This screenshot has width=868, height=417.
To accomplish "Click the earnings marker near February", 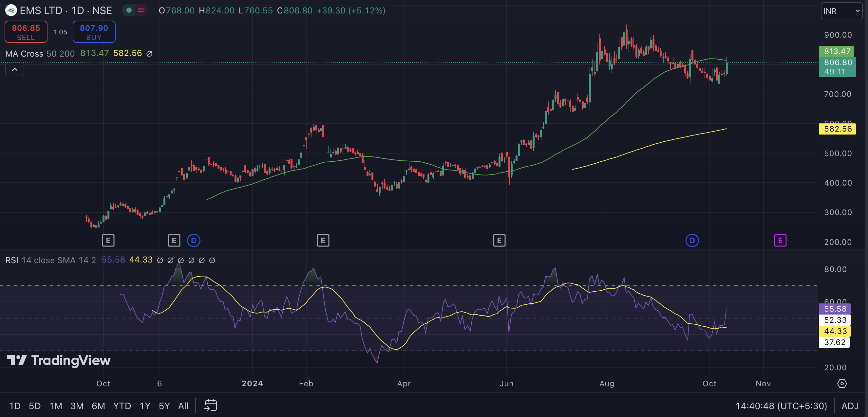I will point(323,241).
